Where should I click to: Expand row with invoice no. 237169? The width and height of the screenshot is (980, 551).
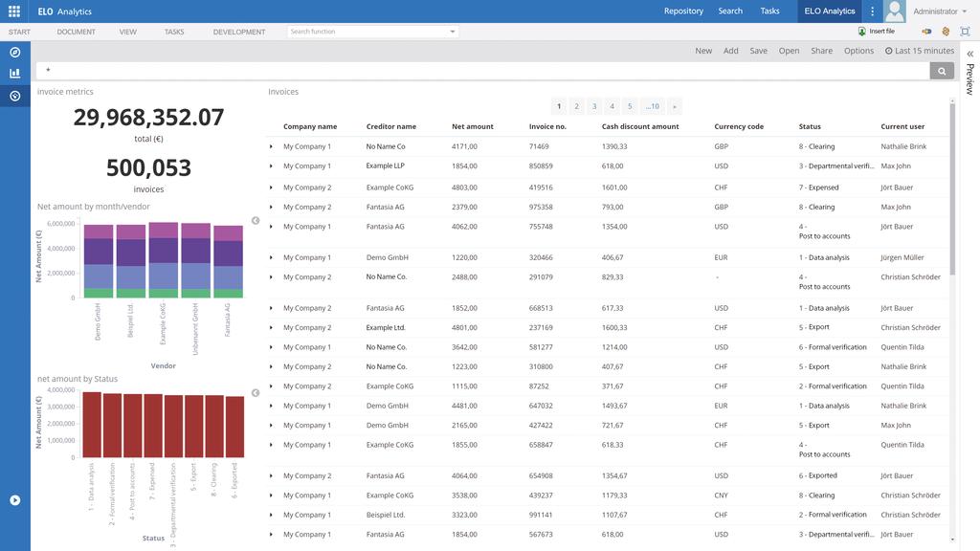(x=271, y=327)
